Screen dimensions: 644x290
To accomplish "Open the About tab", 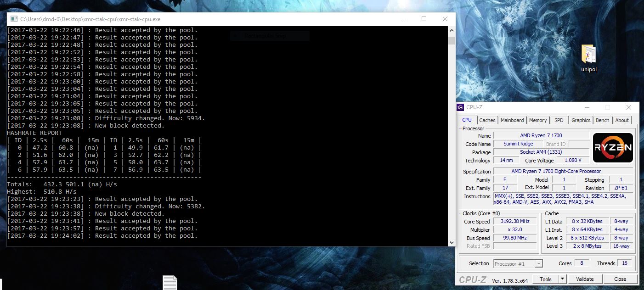I will point(622,120).
